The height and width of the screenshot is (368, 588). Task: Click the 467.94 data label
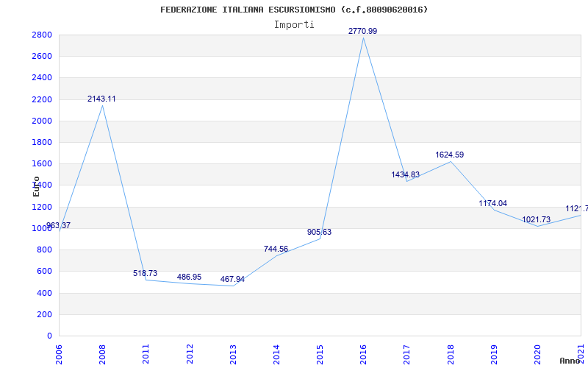pos(232,280)
